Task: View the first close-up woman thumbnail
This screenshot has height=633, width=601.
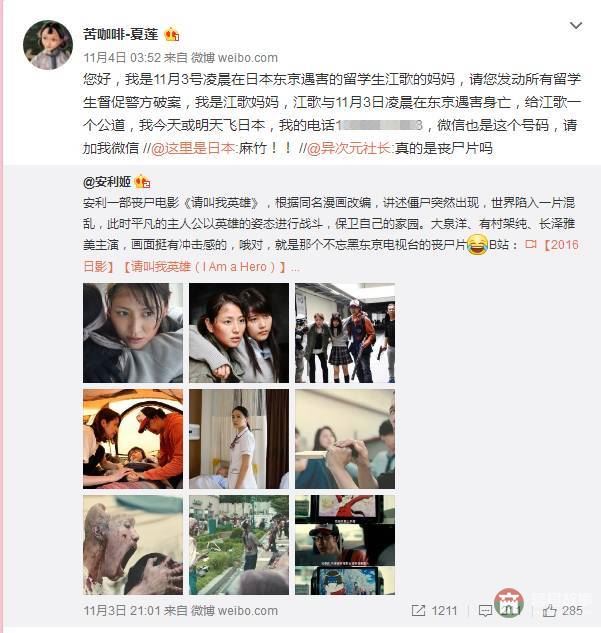Action: click(x=133, y=333)
